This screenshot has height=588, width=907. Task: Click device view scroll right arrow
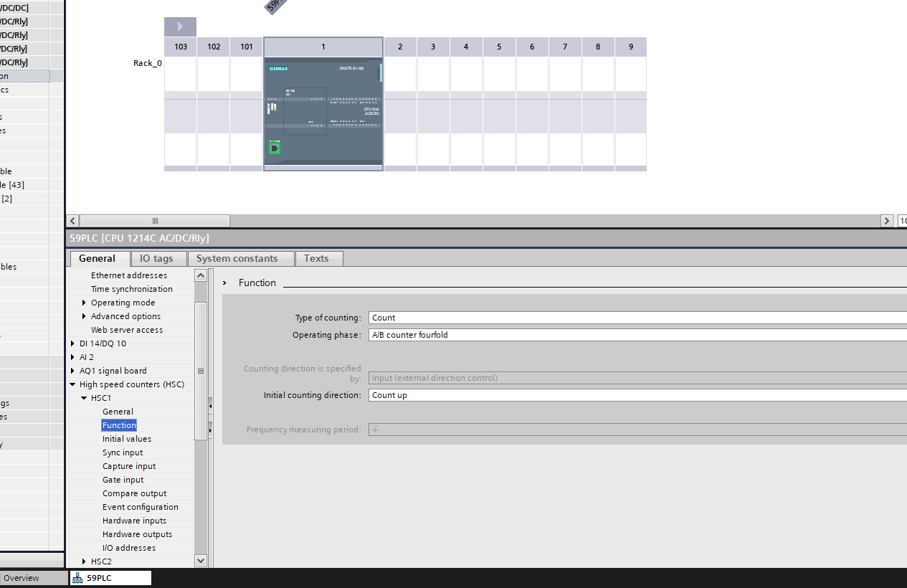[887, 221]
